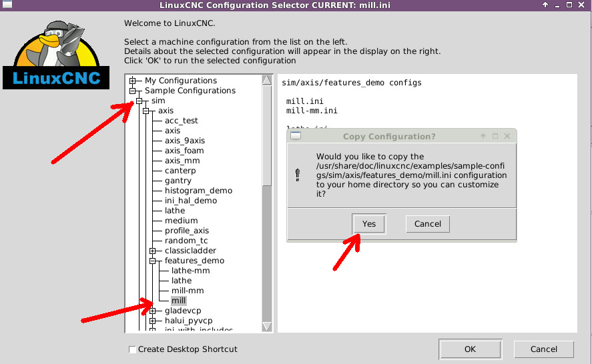Click the tree scrollbar up arrow
The width and height of the screenshot is (592, 364).
(267, 80)
